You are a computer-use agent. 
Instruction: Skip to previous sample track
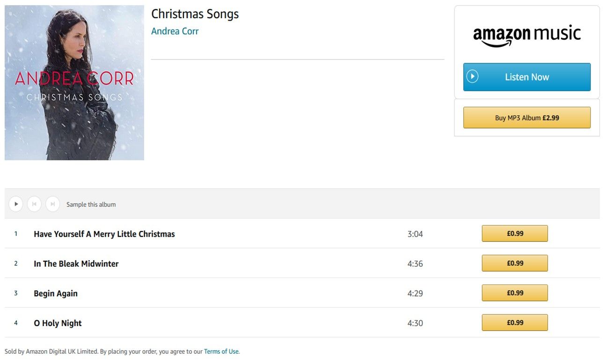click(x=34, y=204)
